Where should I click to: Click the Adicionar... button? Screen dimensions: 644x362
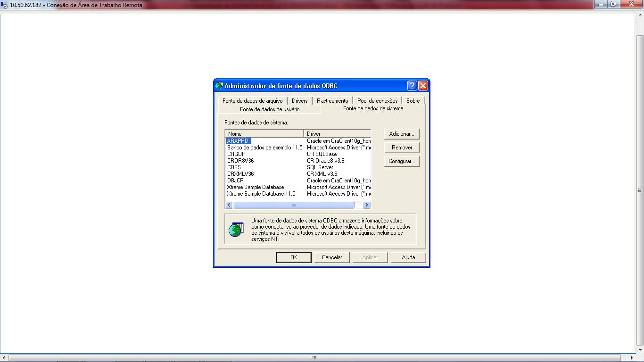pyautogui.click(x=402, y=134)
